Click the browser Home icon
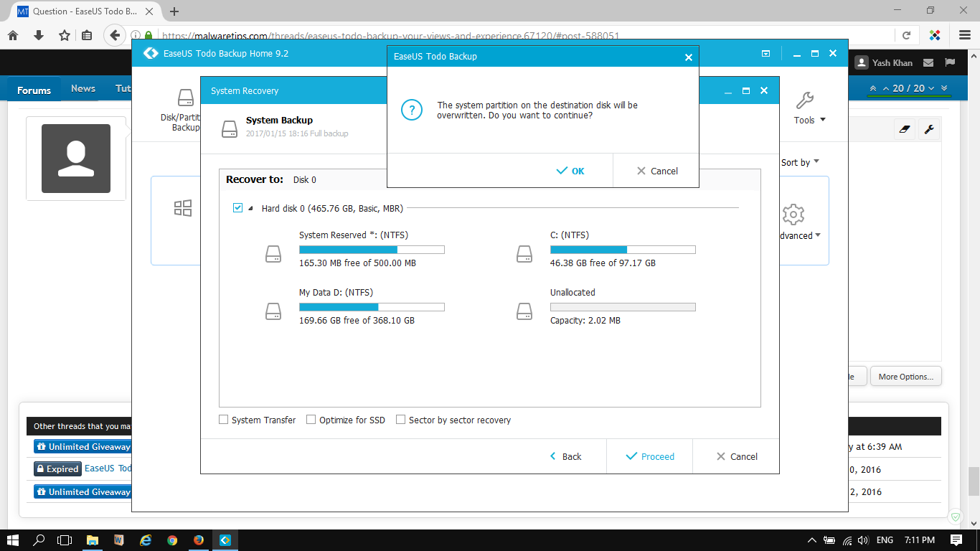The width and height of the screenshot is (980, 551). click(13, 35)
